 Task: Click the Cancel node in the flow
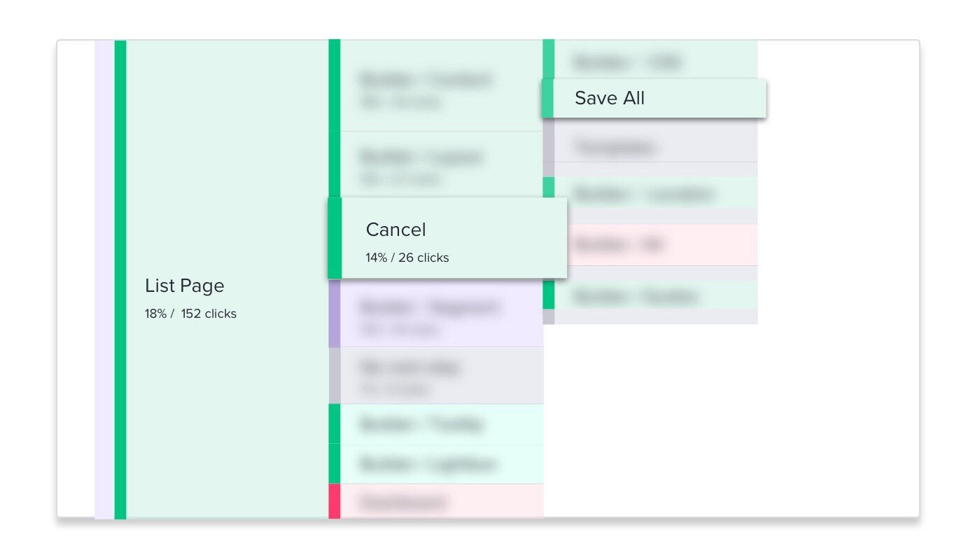447,238
